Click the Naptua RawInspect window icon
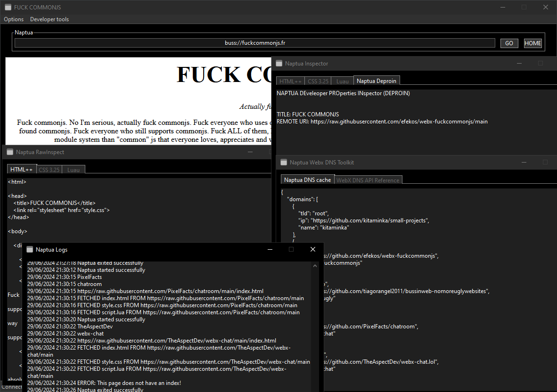Screen dimensions: 557x392 [10, 152]
